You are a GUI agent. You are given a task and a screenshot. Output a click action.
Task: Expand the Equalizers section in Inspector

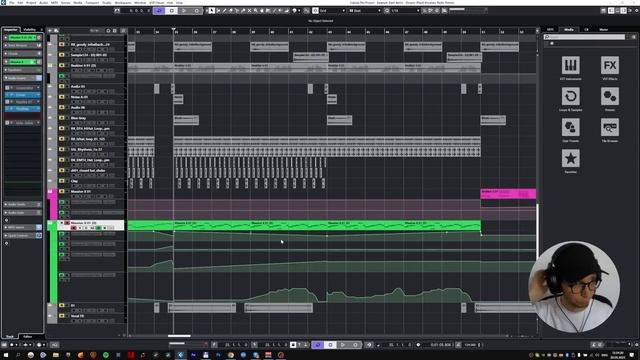coord(22,70)
